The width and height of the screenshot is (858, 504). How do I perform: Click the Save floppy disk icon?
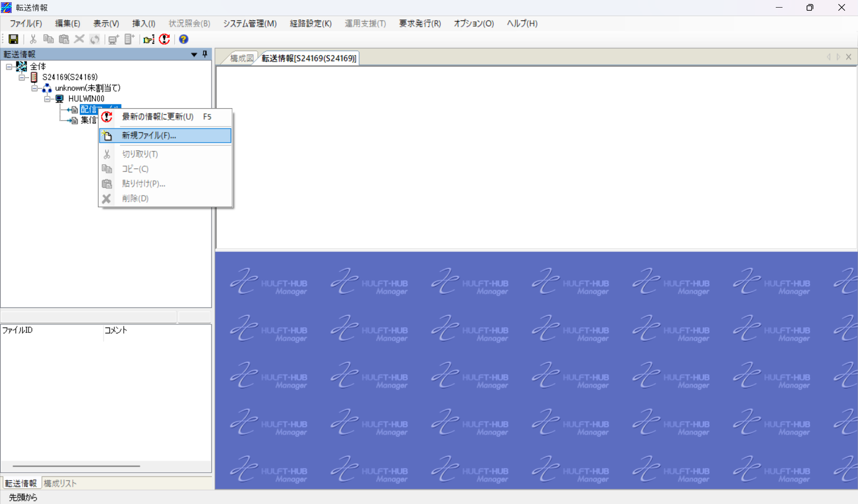13,39
